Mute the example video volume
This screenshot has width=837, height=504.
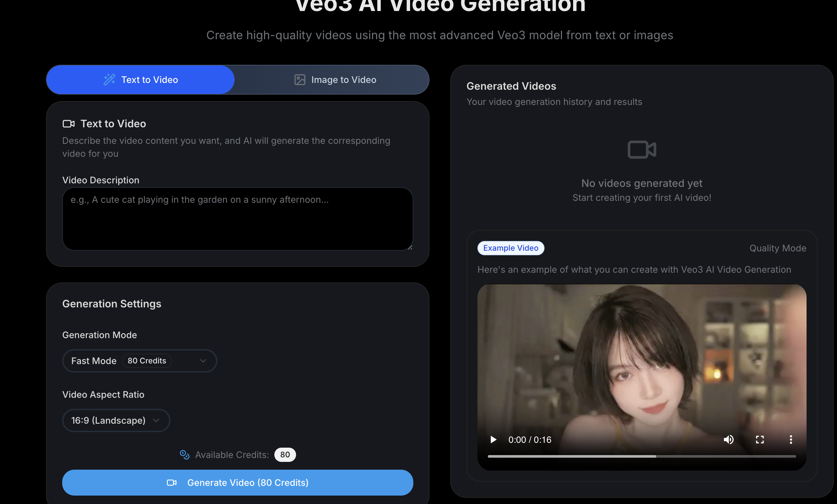coord(729,440)
